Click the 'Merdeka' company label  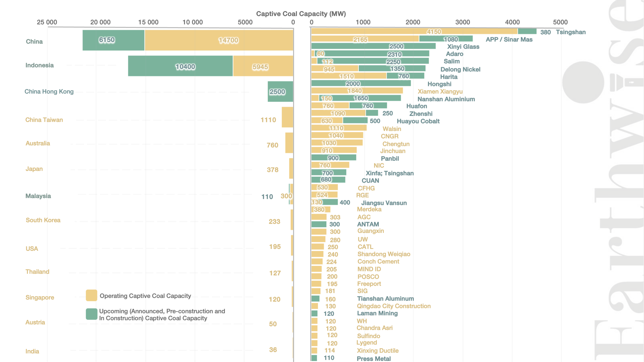click(369, 209)
